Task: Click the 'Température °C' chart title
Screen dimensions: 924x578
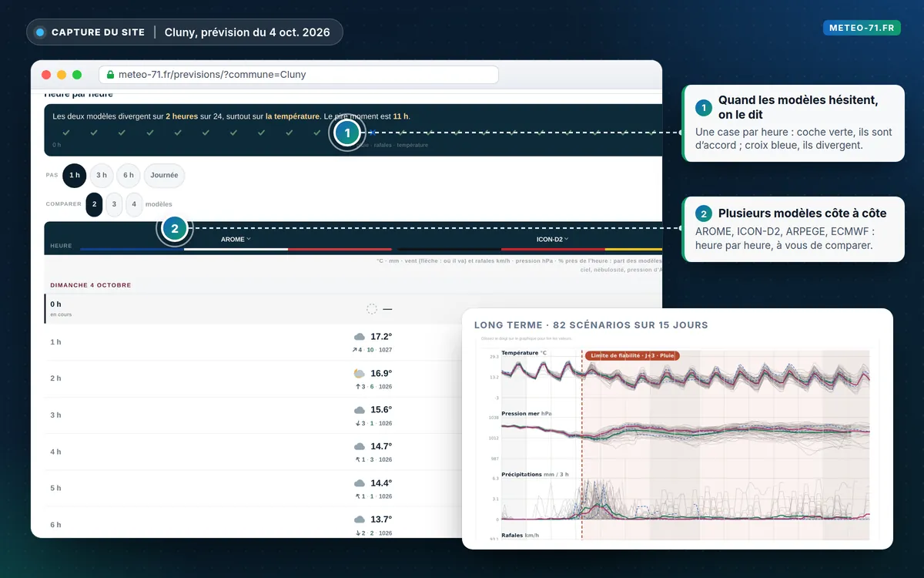Action: pos(524,353)
